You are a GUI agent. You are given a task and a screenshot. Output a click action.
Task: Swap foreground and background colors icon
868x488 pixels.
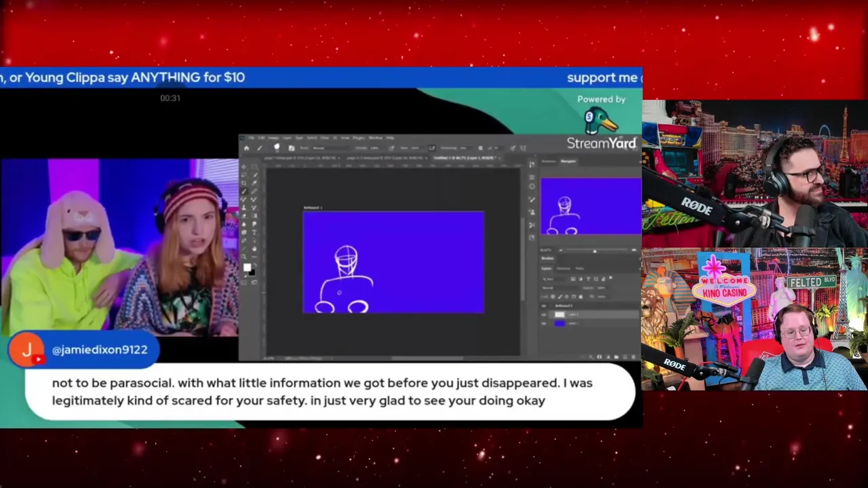click(x=255, y=264)
